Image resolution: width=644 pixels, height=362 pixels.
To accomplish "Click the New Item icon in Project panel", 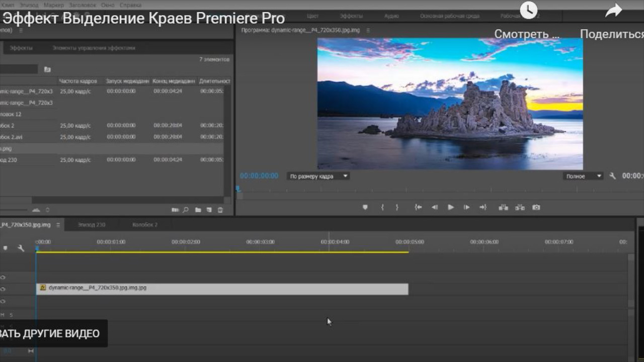I will [x=209, y=210].
